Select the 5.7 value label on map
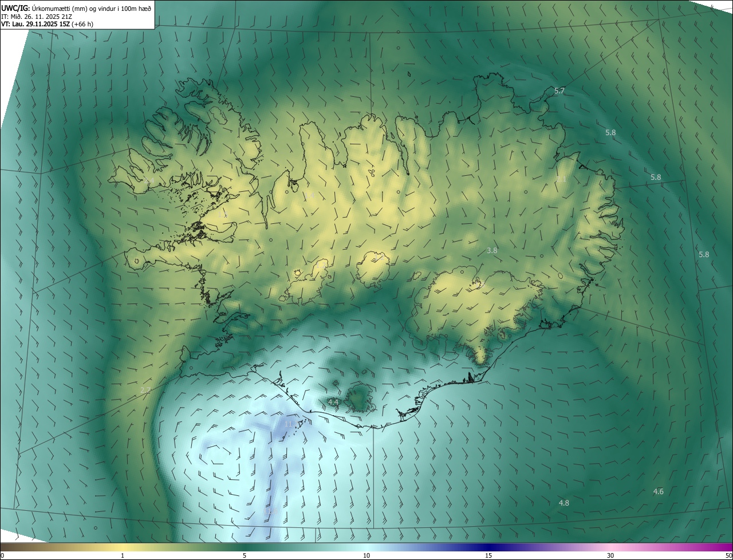Image resolution: width=733 pixels, height=560 pixels. pos(559,91)
